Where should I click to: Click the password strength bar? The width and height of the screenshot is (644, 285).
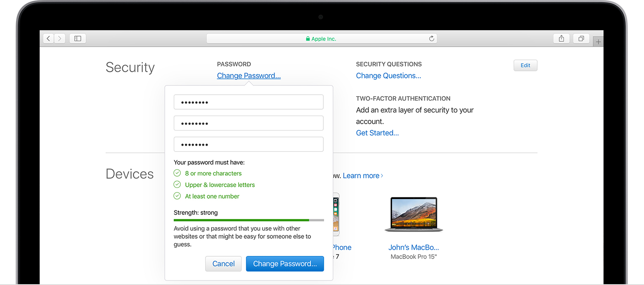pos(249,220)
